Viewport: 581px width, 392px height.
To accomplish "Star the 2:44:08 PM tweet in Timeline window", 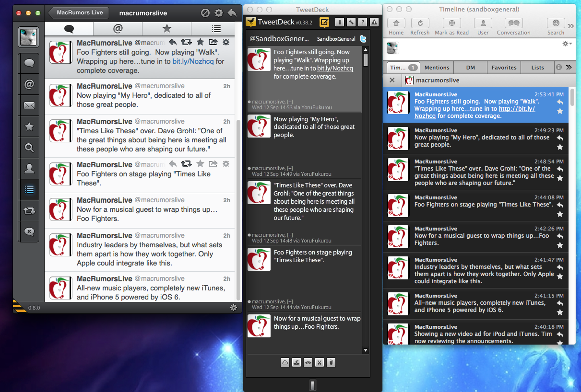I will coord(560,214).
